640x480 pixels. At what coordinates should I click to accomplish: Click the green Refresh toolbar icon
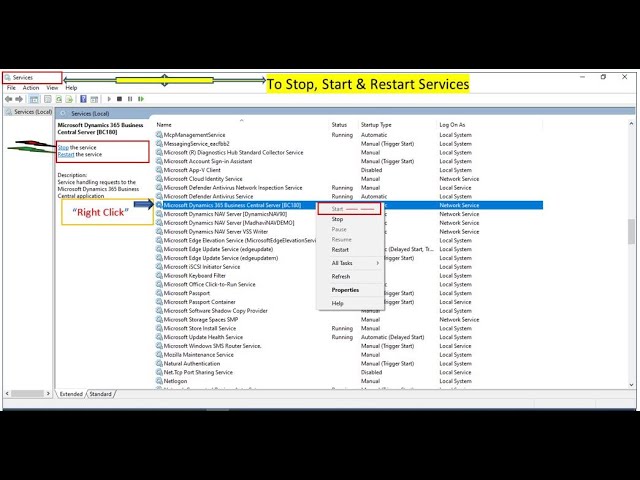point(59,99)
